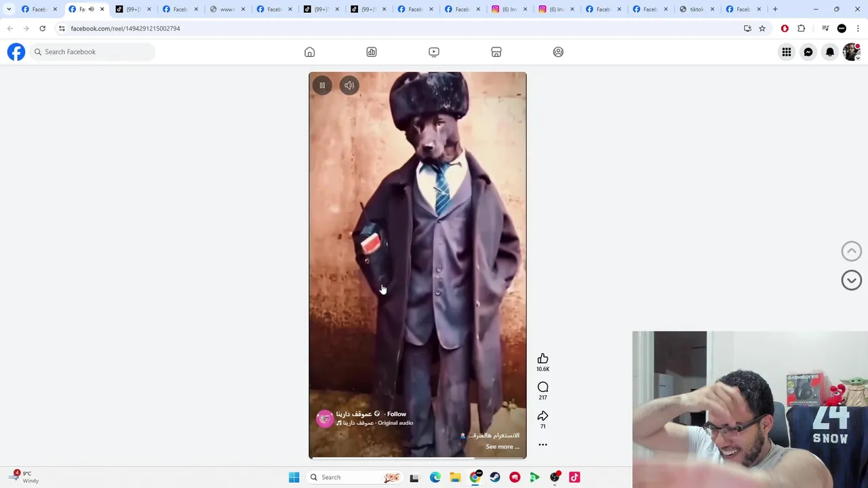Seek using the reel's bottom progress bar
This screenshot has height=488, width=868.
pyautogui.click(x=418, y=458)
